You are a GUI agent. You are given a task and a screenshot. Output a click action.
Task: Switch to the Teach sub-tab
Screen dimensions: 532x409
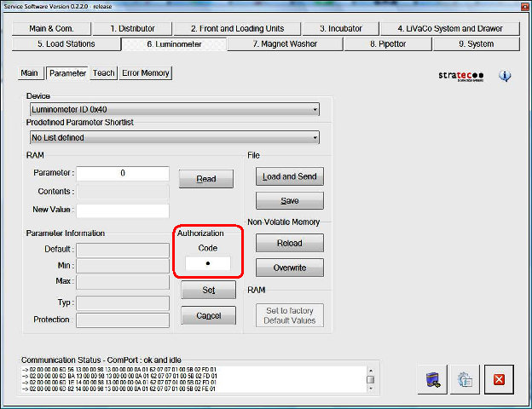[104, 73]
